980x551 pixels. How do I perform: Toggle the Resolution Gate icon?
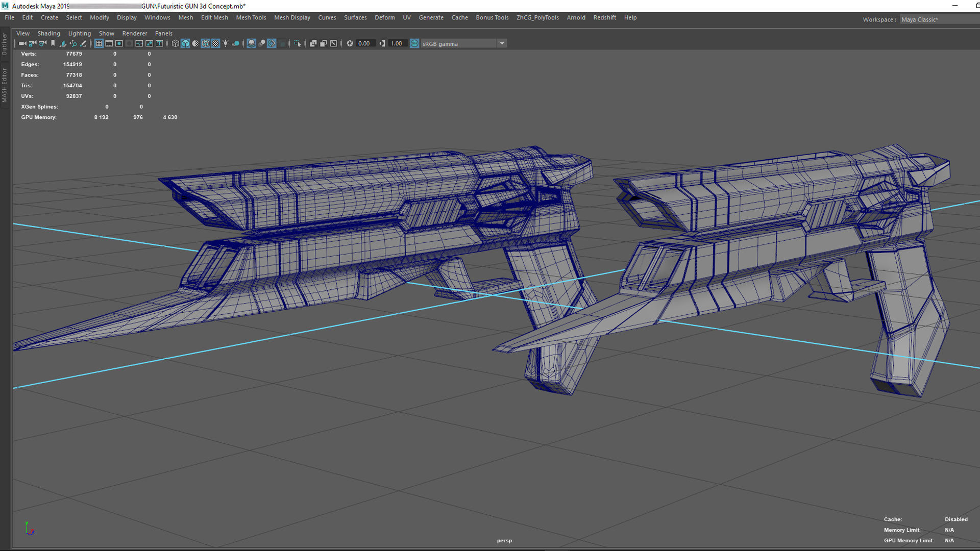[x=119, y=43]
